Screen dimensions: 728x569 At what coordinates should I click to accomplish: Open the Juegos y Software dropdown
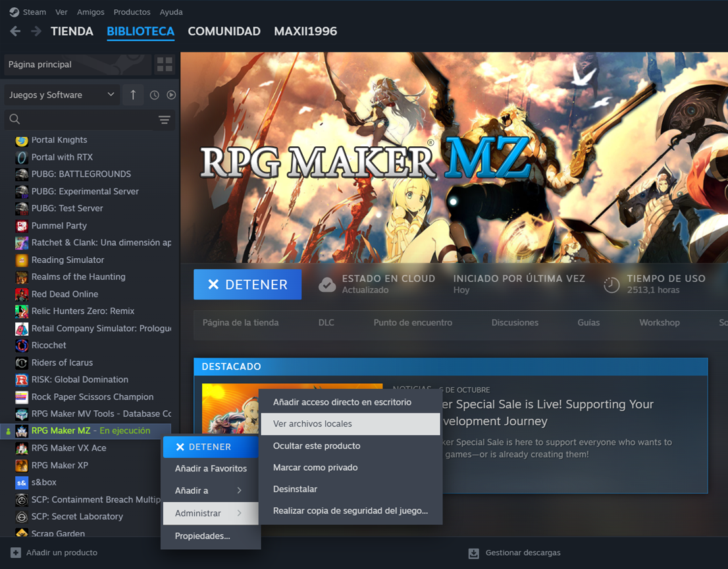[x=62, y=95]
